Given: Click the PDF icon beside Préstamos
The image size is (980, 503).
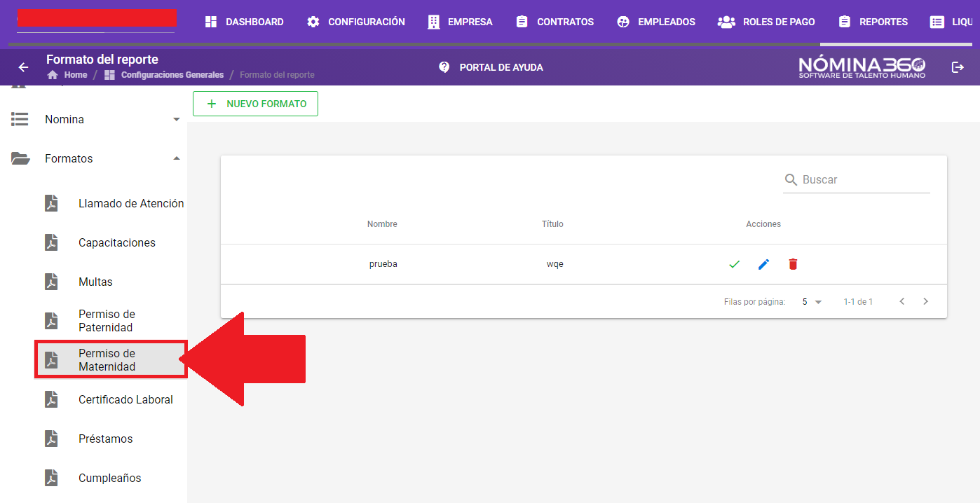Looking at the screenshot, I should [51, 439].
